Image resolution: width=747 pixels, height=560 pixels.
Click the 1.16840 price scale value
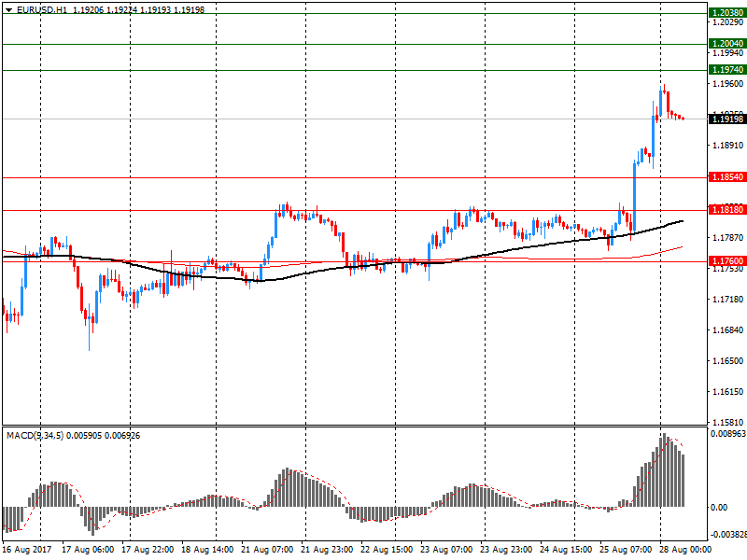tap(727, 330)
